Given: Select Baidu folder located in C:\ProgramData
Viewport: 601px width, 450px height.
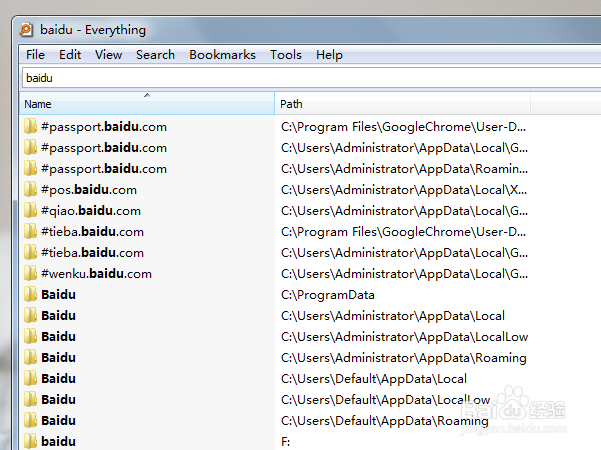Looking at the screenshot, I should tap(58, 294).
